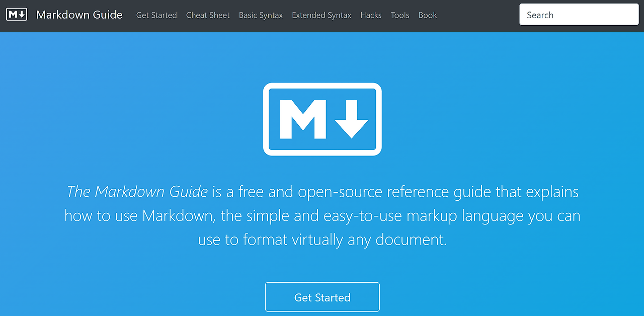Screen dimensions: 644x316
Task: Click the hero tagline paragraph text
Action: pyautogui.click(x=322, y=215)
